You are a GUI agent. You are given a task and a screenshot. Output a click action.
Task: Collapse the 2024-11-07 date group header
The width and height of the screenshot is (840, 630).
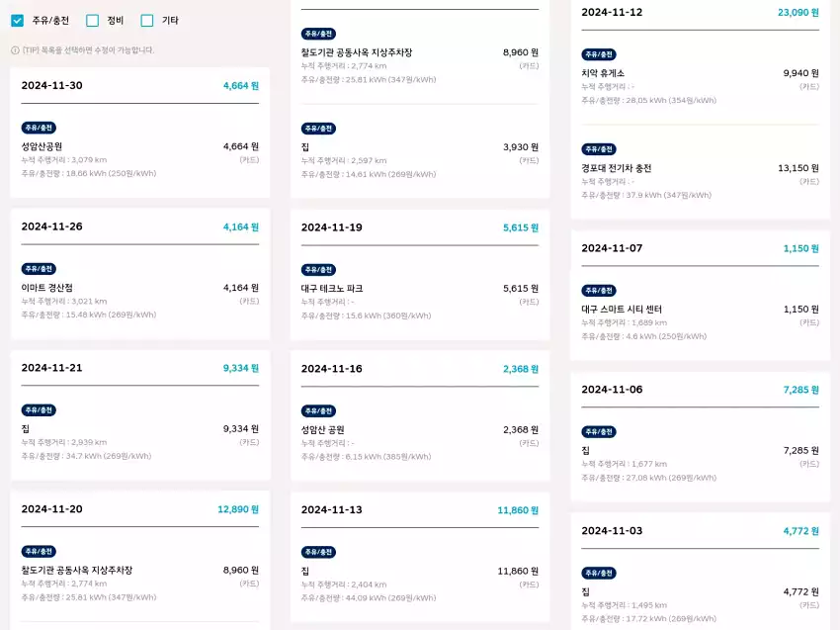point(700,249)
